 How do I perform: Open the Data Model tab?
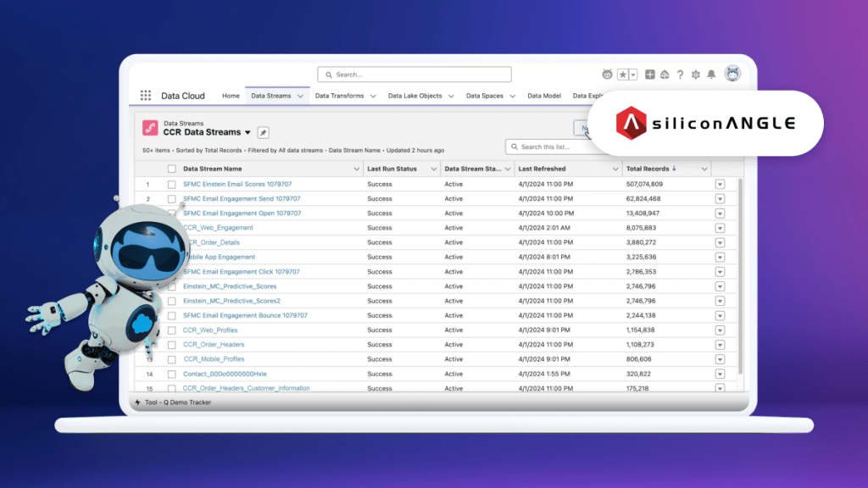click(x=544, y=96)
